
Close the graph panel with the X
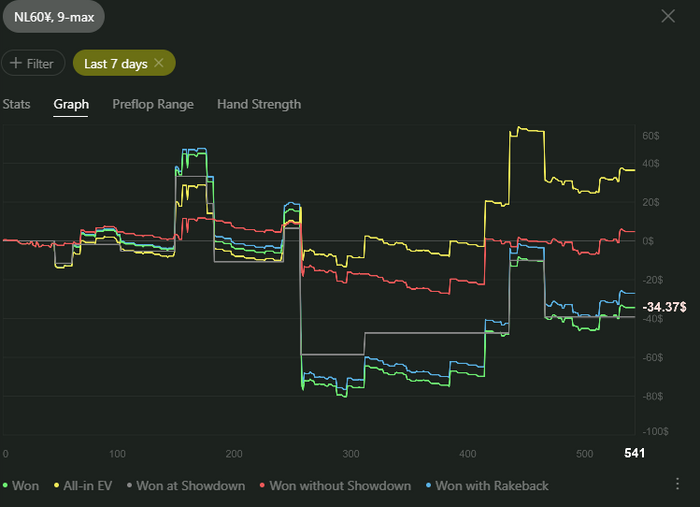(x=668, y=16)
